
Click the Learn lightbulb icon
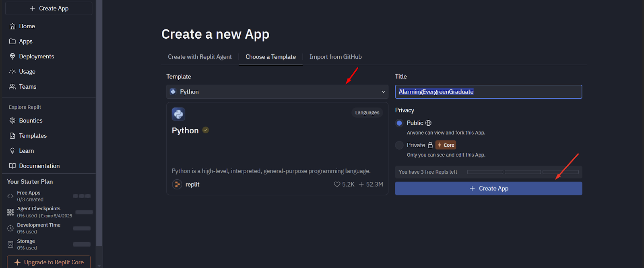click(12, 151)
